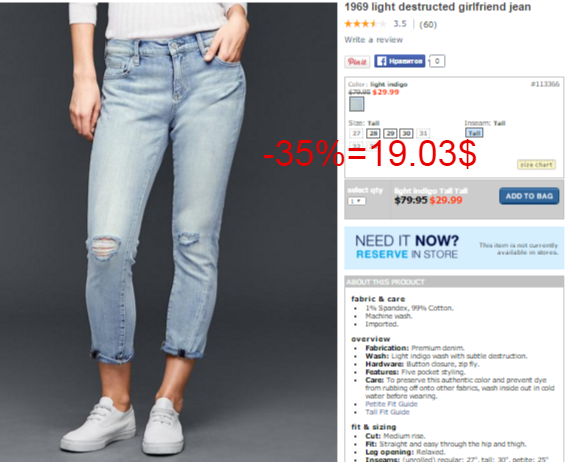Click the star rating icons
The width and height of the screenshot is (566, 462).
coord(365,24)
